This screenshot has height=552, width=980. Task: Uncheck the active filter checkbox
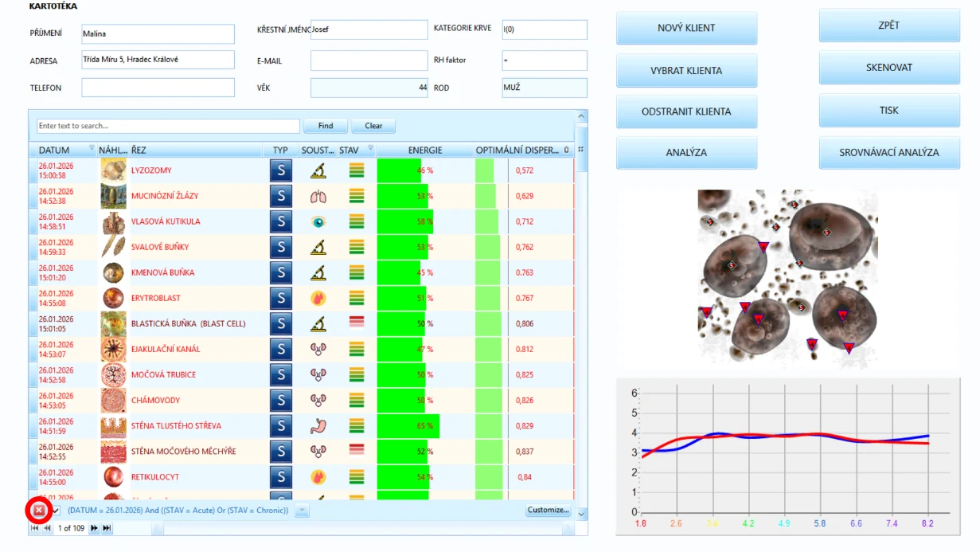[x=56, y=511]
